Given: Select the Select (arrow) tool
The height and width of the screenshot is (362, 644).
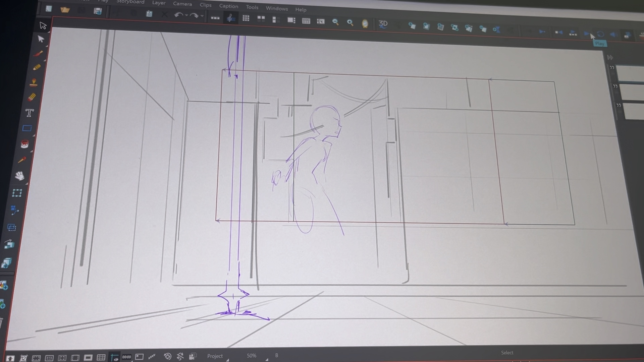Looking at the screenshot, I should coord(43,25).
